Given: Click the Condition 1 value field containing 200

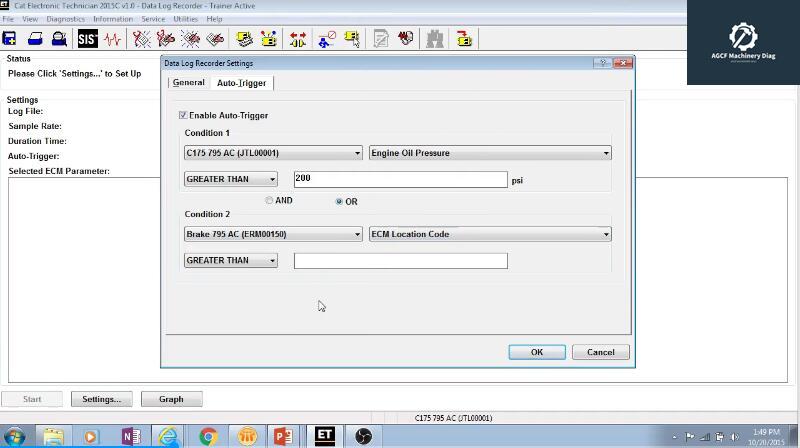Looking at the screenshot, I should point(401,179).
